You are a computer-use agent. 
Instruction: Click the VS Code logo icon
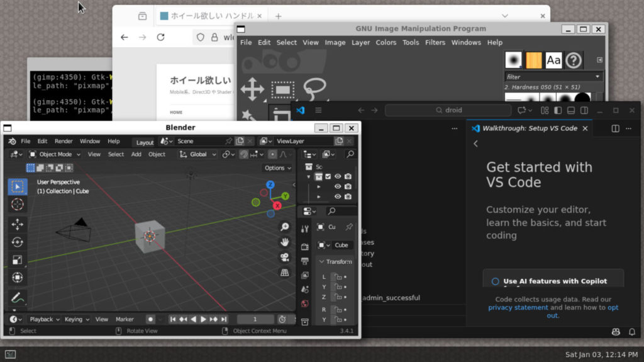(300, 110)
